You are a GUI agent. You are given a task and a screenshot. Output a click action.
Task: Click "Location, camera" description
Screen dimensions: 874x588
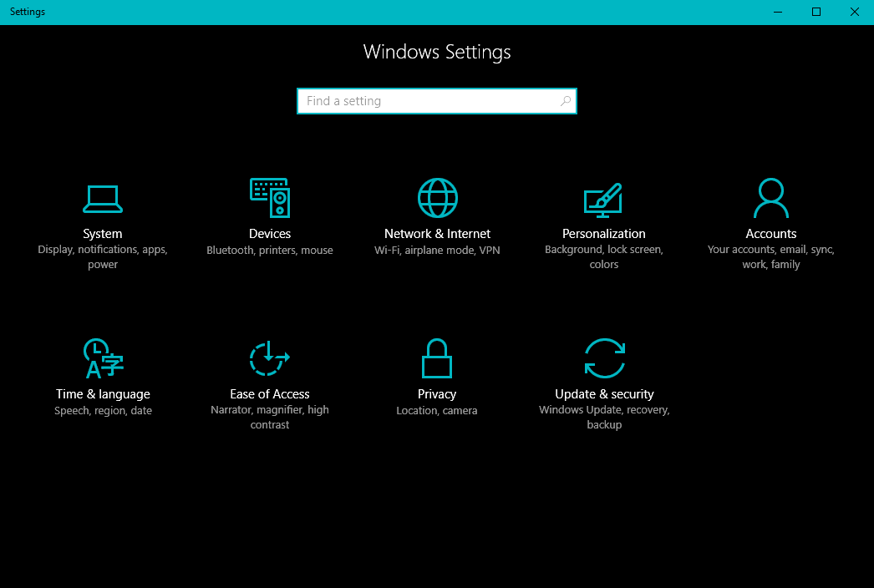click(x=437, y=411)
